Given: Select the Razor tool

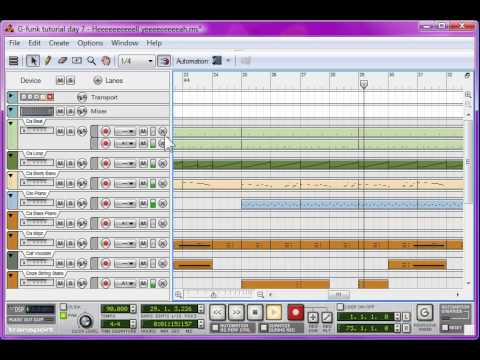Looking at the screenshot, I should [77, 61].
